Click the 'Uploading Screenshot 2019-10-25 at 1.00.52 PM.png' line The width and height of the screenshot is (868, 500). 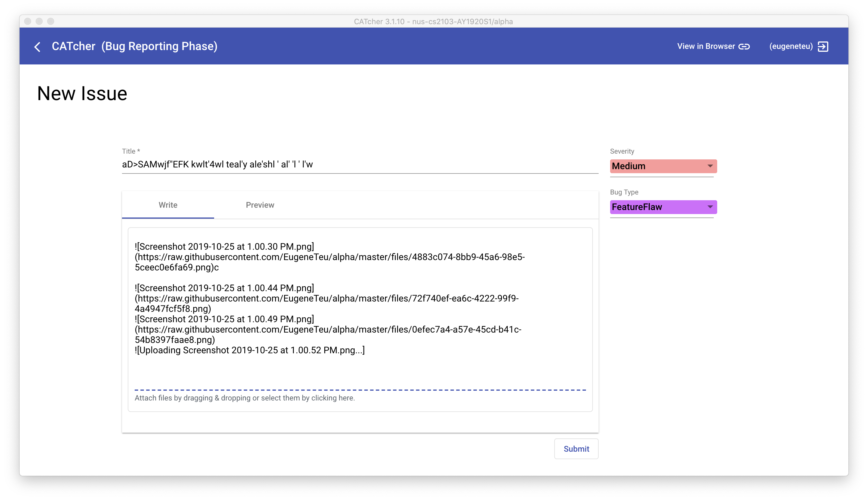tap(250, 350)
